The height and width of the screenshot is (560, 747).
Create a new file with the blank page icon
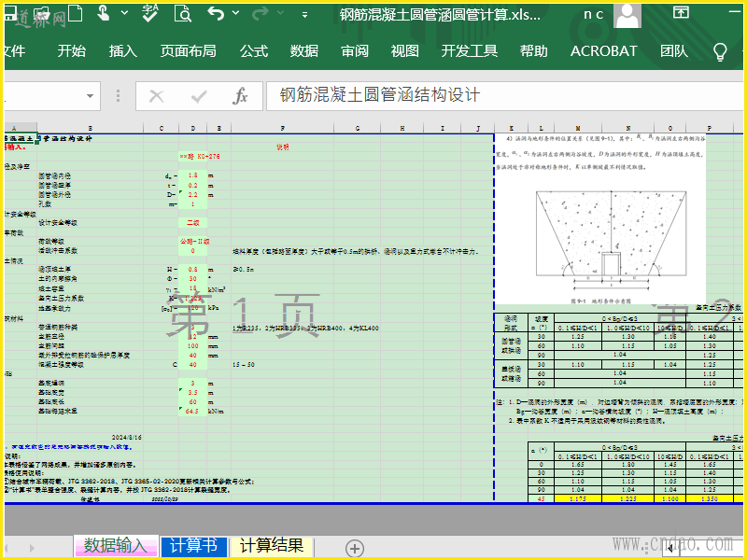coord(76,13)
